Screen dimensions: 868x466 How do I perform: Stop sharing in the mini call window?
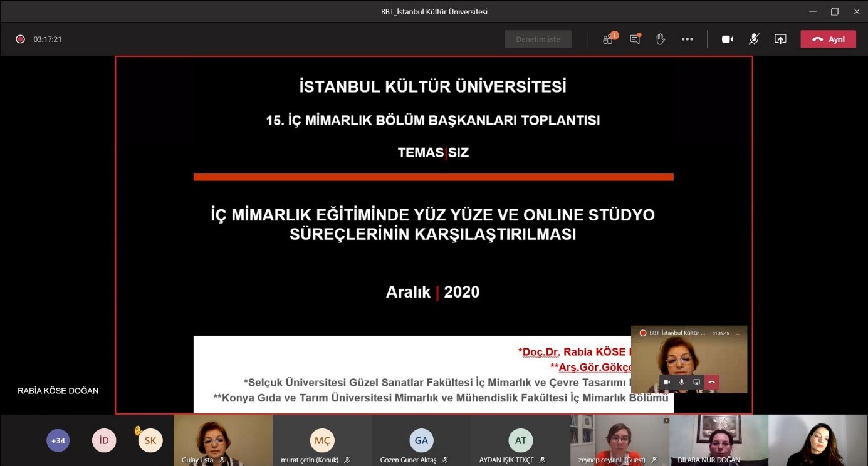696,382
